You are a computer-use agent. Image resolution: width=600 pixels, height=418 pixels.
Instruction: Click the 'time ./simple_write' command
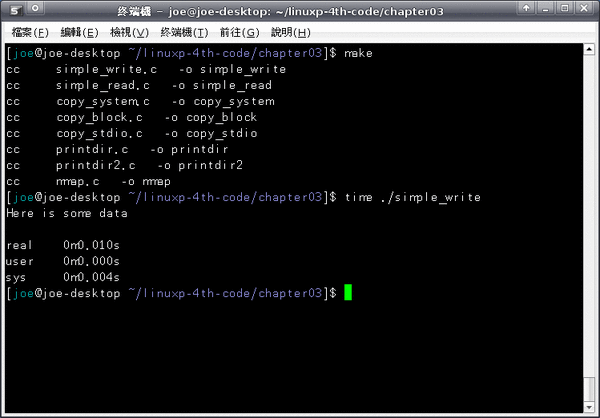click(x=412, y=198)
